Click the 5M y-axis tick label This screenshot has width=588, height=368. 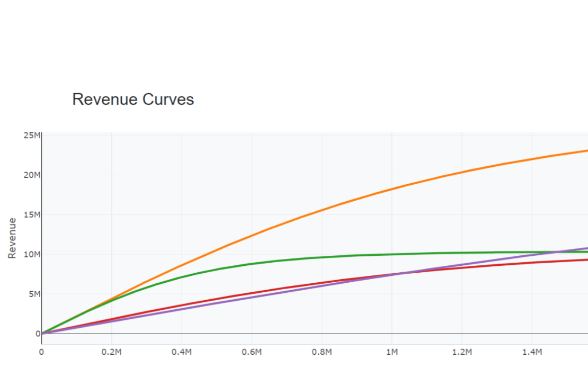(x=34, y=294)
